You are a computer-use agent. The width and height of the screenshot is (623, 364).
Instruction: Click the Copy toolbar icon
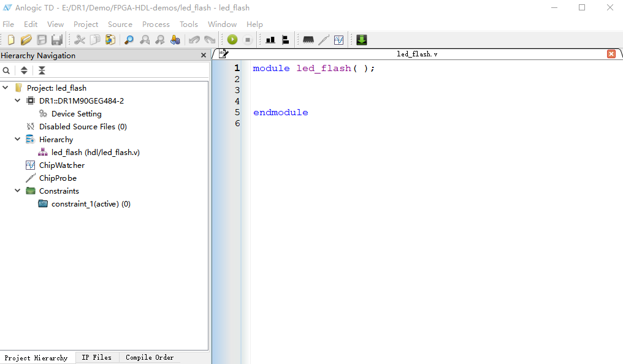95,40
